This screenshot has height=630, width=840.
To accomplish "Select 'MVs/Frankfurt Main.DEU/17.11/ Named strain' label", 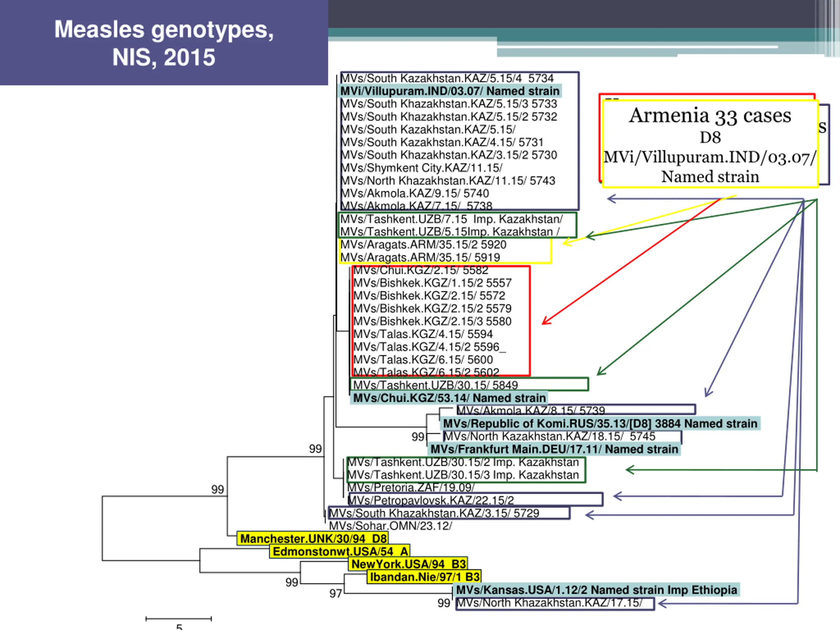I will click(x=555, y=449).
